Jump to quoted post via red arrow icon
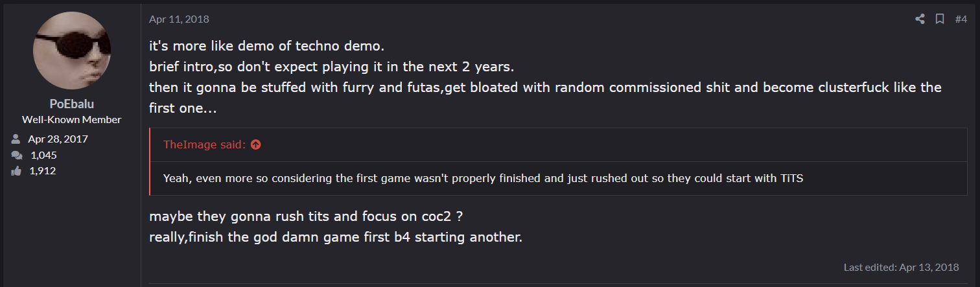The width and height of the screenshot is (980, 287). (255, 144)
